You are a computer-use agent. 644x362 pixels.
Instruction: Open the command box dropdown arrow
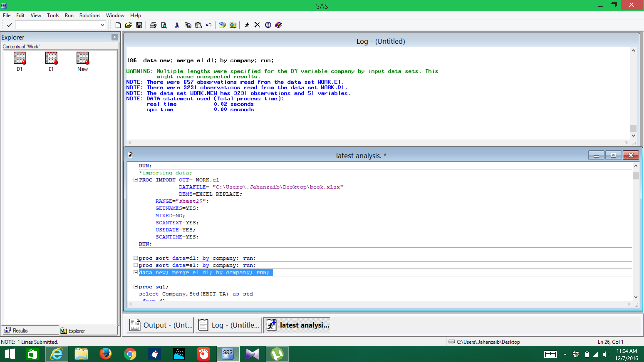(102, 25)
